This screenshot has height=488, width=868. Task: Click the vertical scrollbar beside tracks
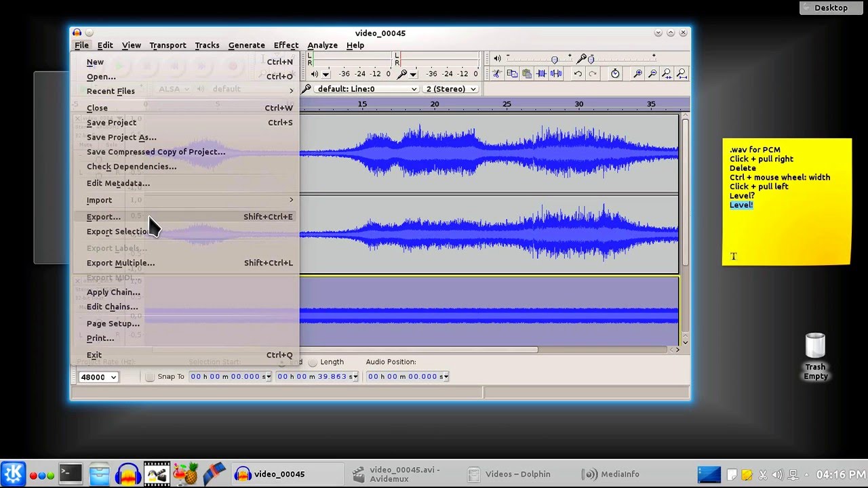684,193
